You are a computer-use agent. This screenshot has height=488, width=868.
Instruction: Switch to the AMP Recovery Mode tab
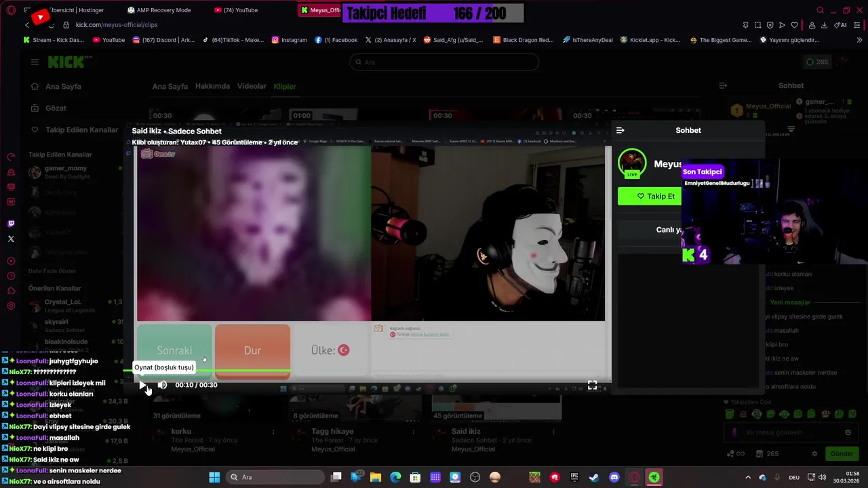159,10
